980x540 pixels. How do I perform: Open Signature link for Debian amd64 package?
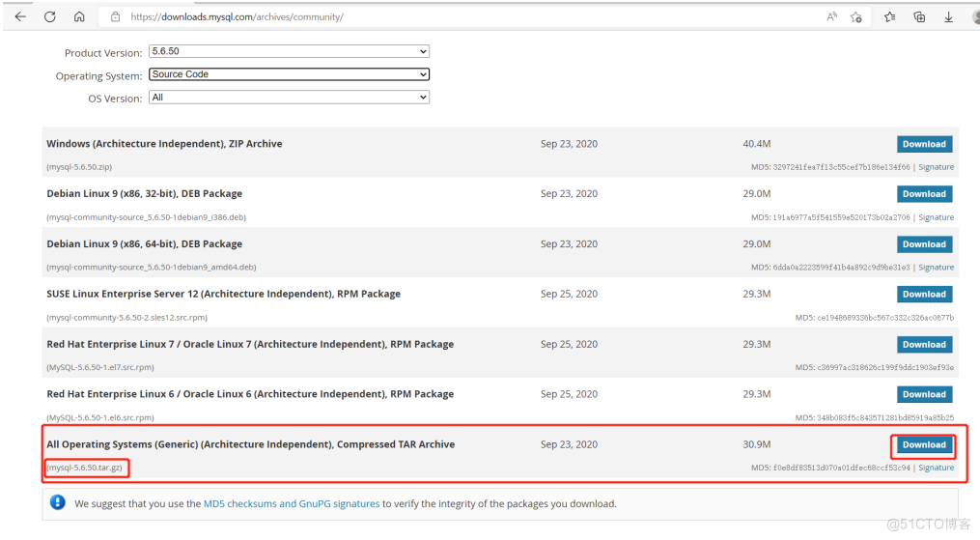[x=936, y=267]
